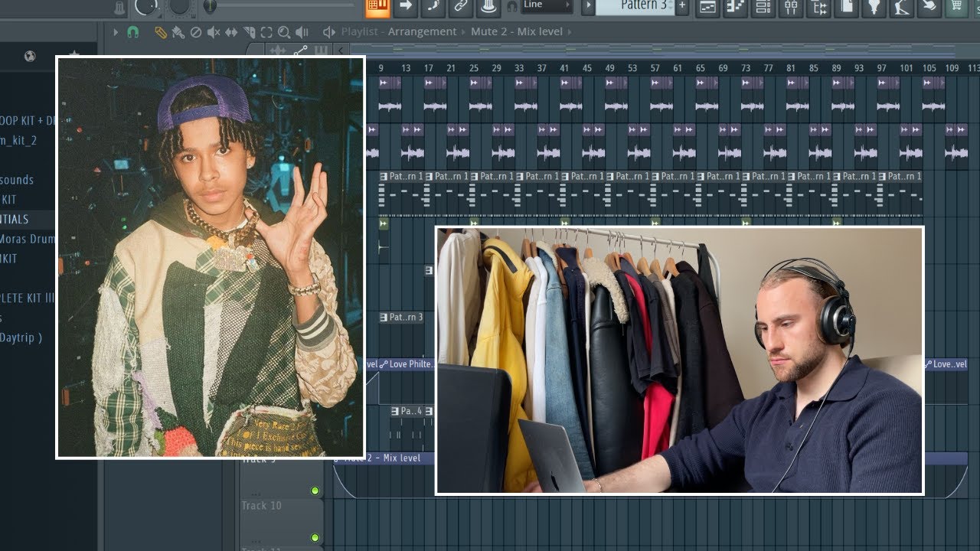The height and width of the screenshot is (551, 980).
Task: Click the globe icon in browser panel
Action: pos(30,56)
